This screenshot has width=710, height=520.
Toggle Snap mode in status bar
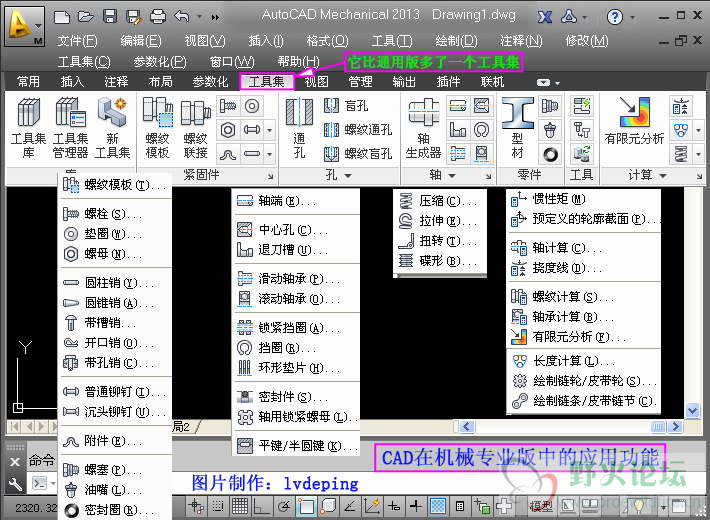click(x=218, y=506)
